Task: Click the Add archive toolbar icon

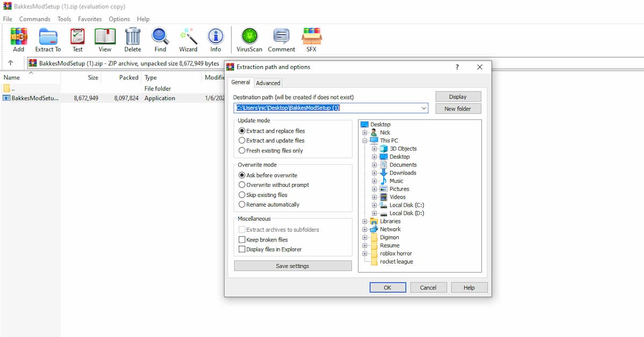Action: tap(19, 40)
